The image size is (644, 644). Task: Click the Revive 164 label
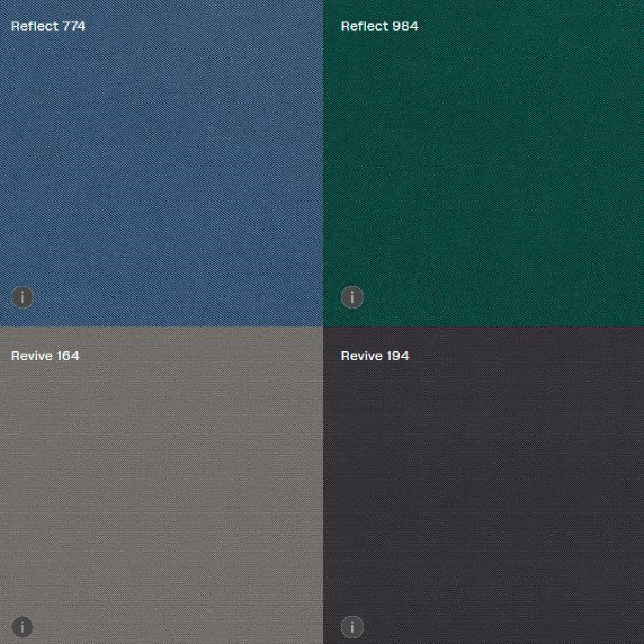(45, 356)
